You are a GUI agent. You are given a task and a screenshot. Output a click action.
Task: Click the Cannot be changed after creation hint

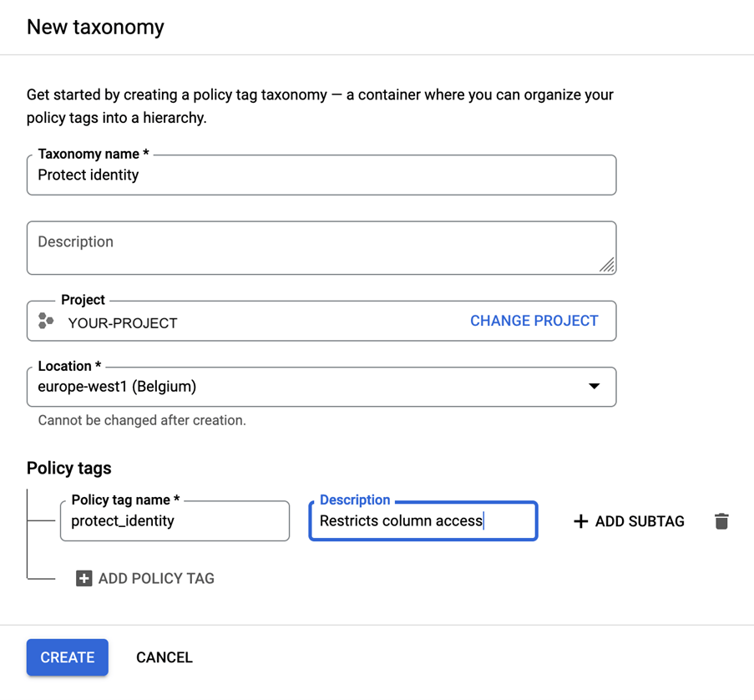[142, 420]
